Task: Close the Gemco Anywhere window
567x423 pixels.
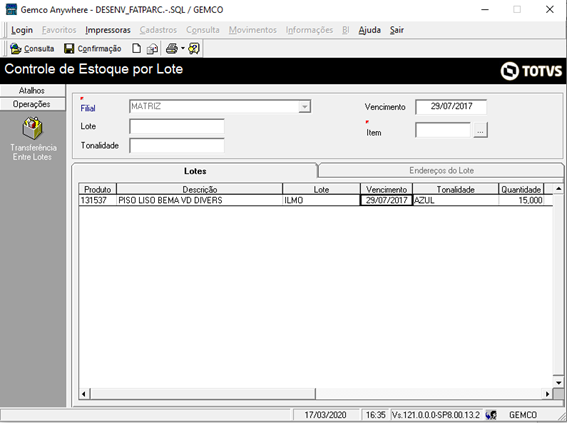Action: (550, 9)
